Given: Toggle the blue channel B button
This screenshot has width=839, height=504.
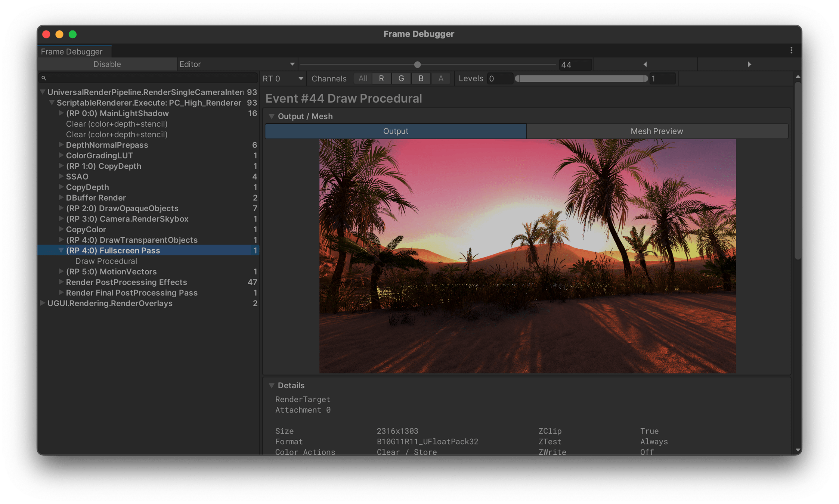Looking at the screenshot, I should [421, 78].
